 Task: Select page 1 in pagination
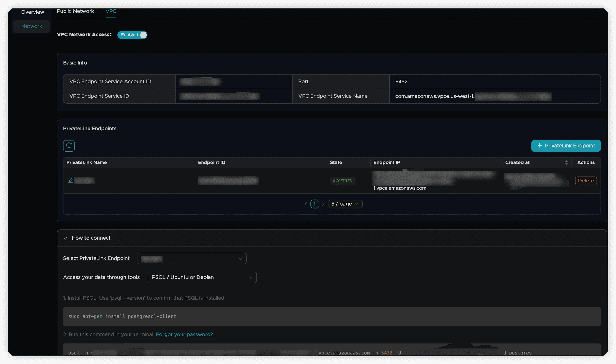pos(315,204)
